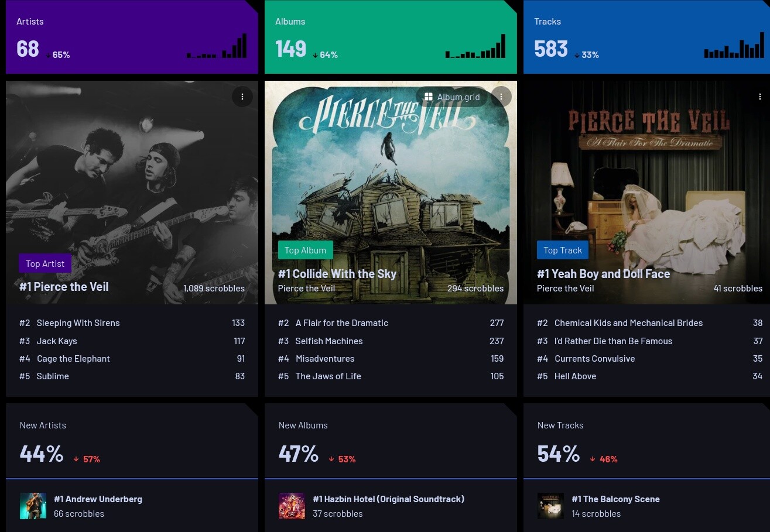770x532 pixels.
Task: Open the Top Track card options menu
Action: coord(760,97)
